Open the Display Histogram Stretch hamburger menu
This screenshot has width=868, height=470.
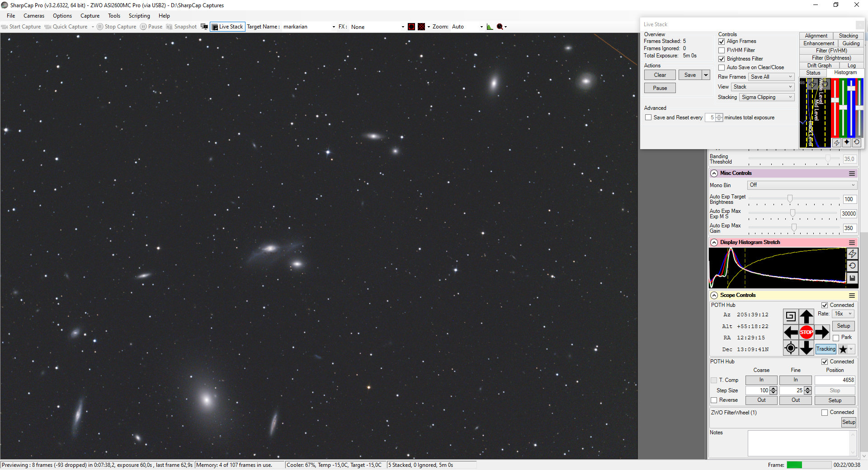(852, 243)
